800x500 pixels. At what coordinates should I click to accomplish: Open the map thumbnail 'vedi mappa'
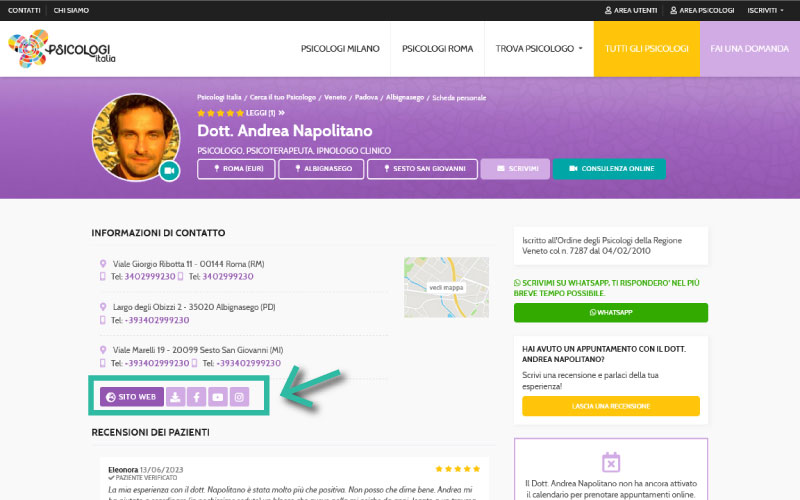point(446,287)
